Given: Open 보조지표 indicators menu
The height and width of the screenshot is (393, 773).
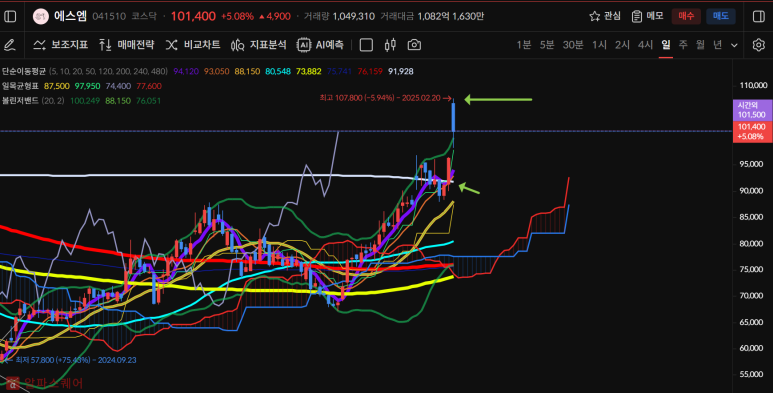Looking at the screenshot, I should pos(60,45).
